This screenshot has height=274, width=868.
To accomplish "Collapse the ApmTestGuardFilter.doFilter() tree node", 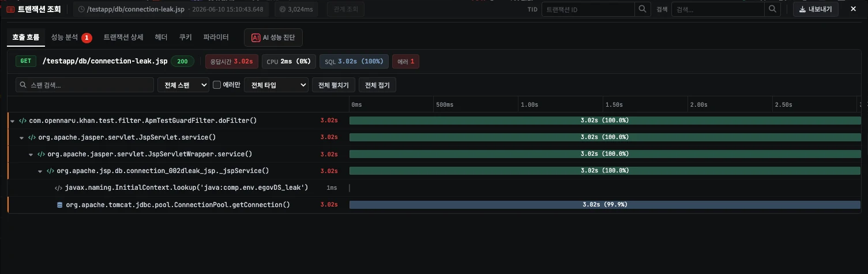I will pyautogui.click(x=13, y=121).
